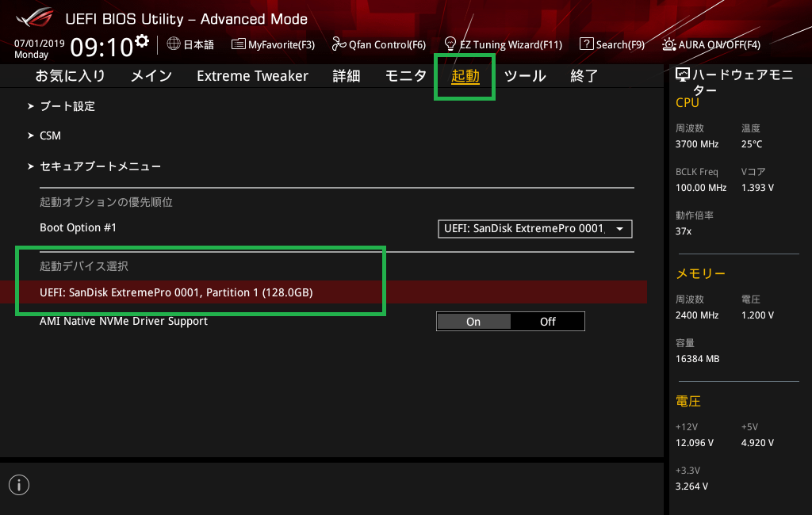
Task: Click the メモリー section heading
Action: coord(701,273)
